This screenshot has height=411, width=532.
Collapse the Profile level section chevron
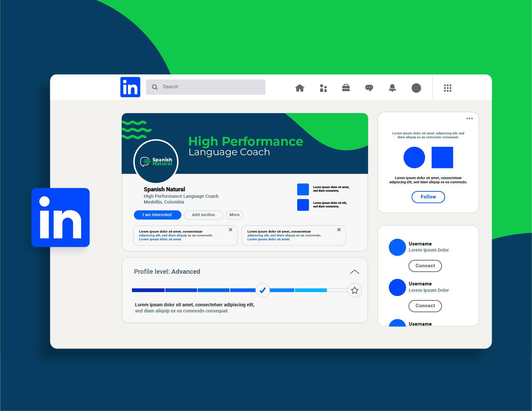pyautogui.click(x=354, y=272)
